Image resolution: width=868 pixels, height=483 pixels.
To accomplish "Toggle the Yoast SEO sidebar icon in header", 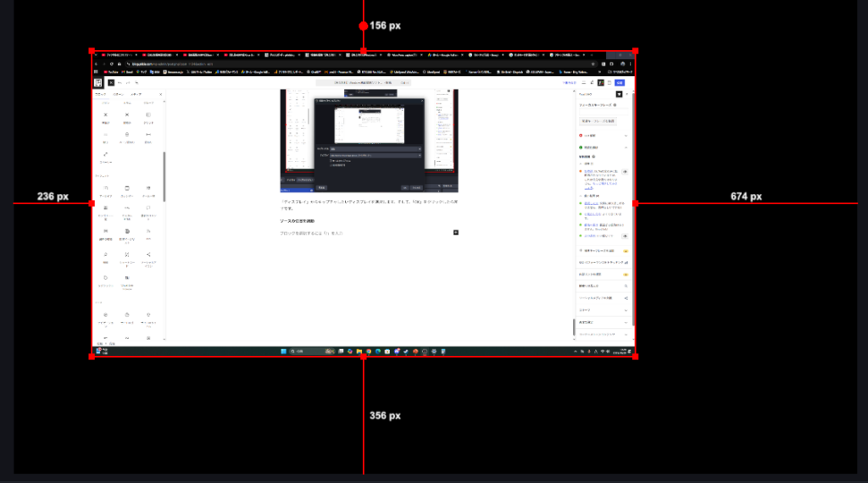I will coord(601,82).
